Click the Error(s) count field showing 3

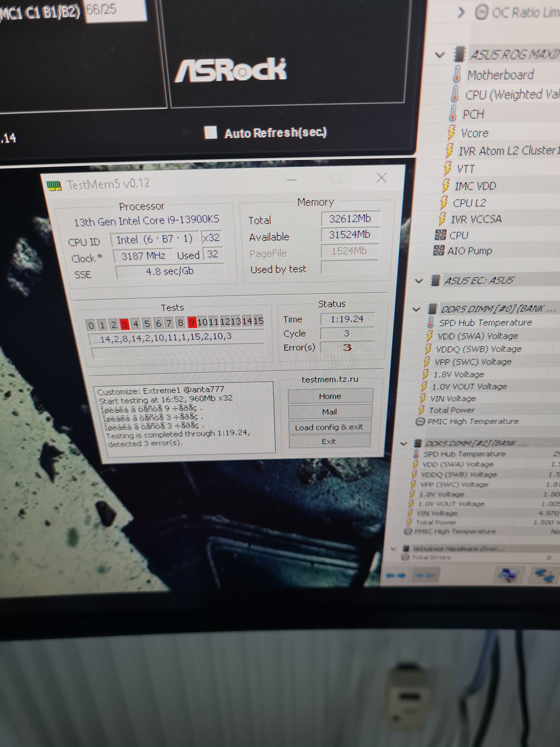[x=347, y=348]
